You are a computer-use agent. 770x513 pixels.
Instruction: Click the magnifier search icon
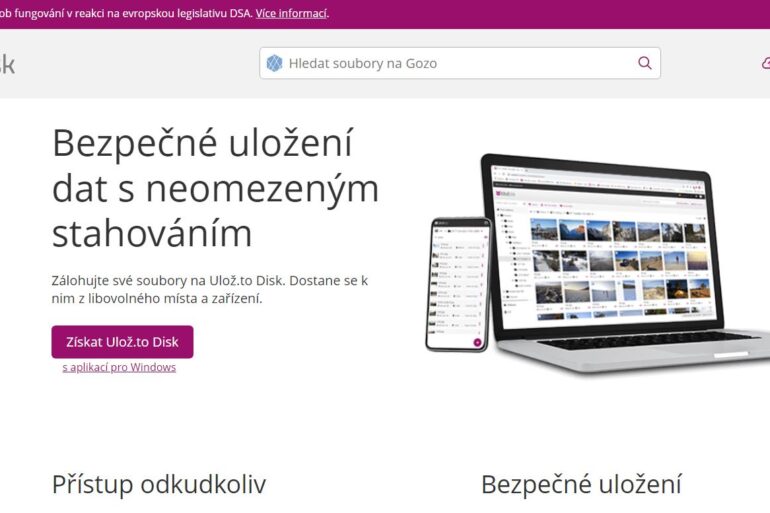click(644, 63)
